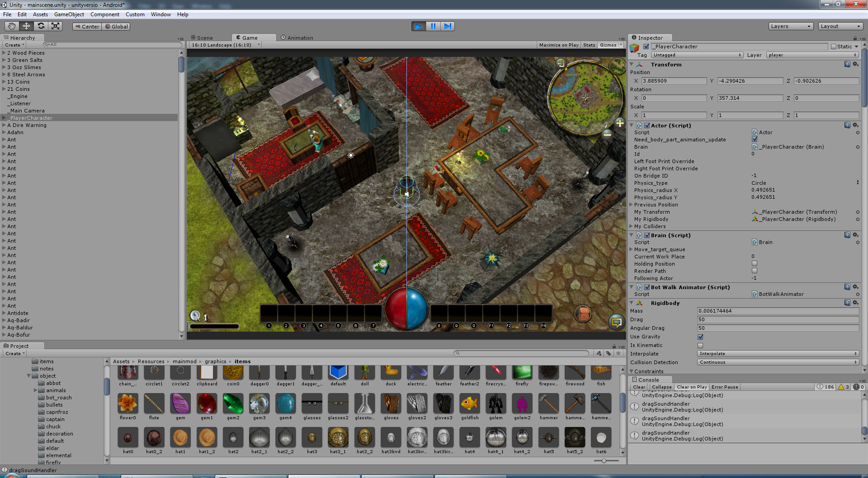The image size is (868, 478).
Task: Open the Collision Detection dropdown
Action: [x=778, y=362]
